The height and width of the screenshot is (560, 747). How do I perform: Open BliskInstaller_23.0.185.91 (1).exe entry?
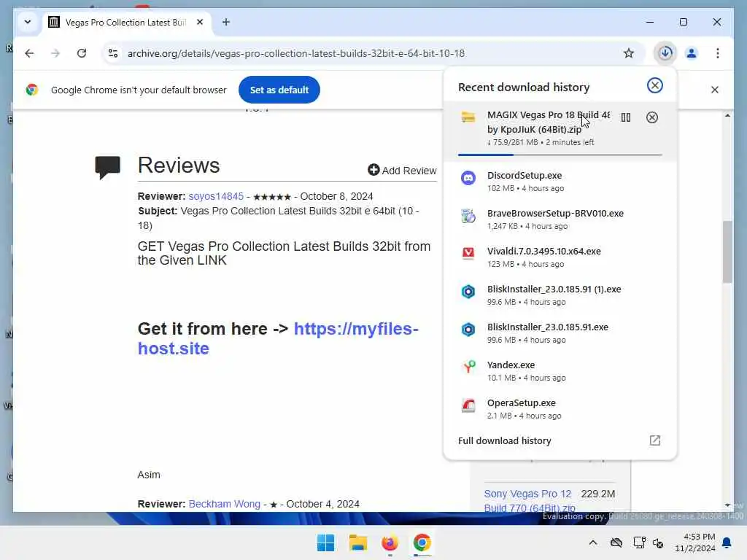point(560,295)
